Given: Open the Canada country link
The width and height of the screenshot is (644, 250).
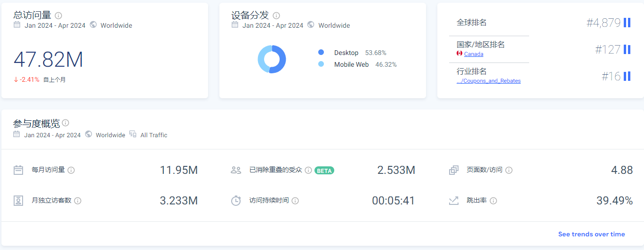Looking at the screenshot, I should [x=474, y=54].
